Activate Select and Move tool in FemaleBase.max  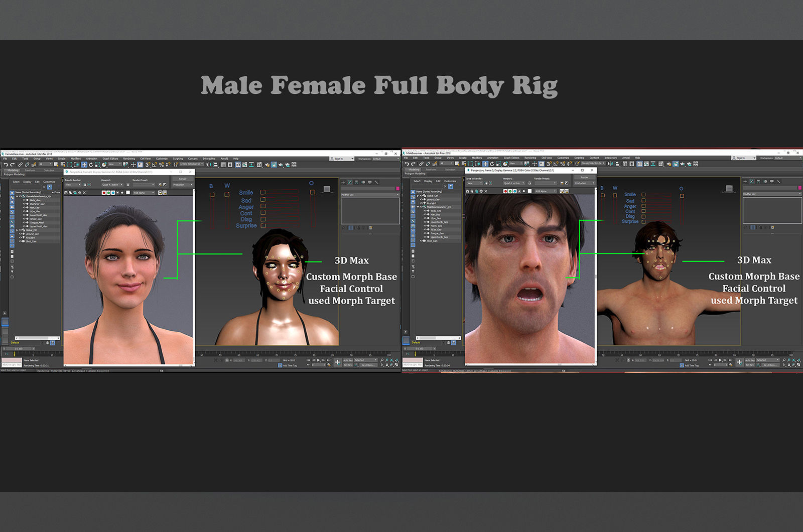coord(84,165)
